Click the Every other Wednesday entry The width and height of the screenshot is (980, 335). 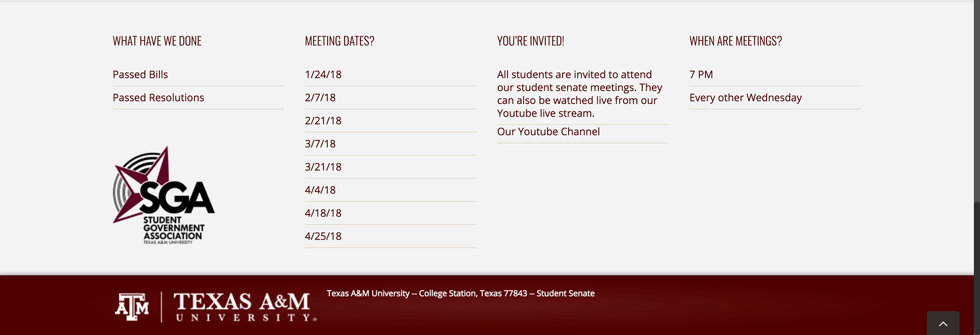pyautogui.click(x=745, y=97)
